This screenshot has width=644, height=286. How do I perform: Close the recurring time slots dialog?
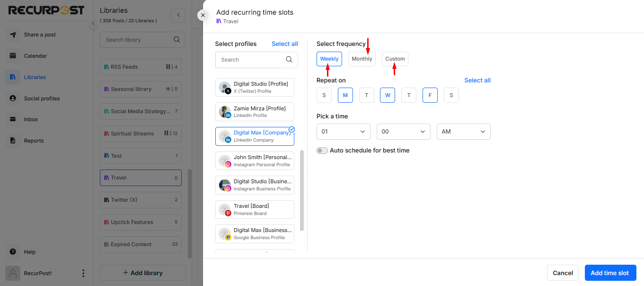203,15
